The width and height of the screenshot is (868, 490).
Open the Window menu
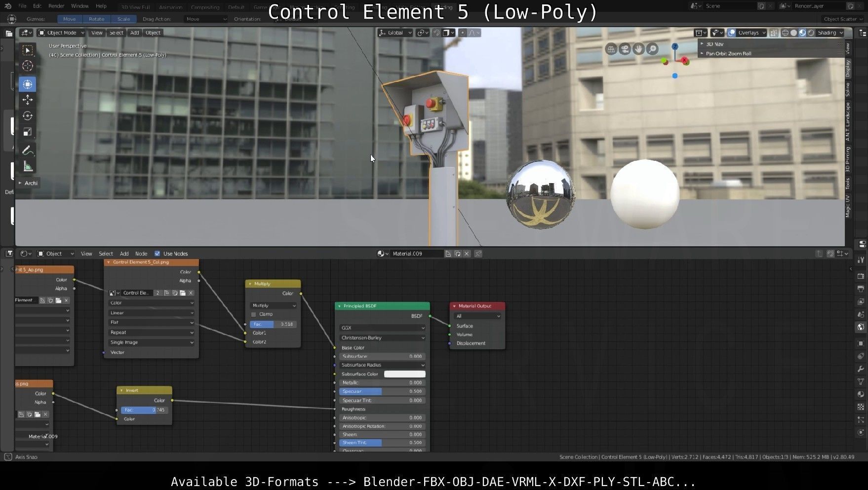pyautogui.click(x=79, y=6)
